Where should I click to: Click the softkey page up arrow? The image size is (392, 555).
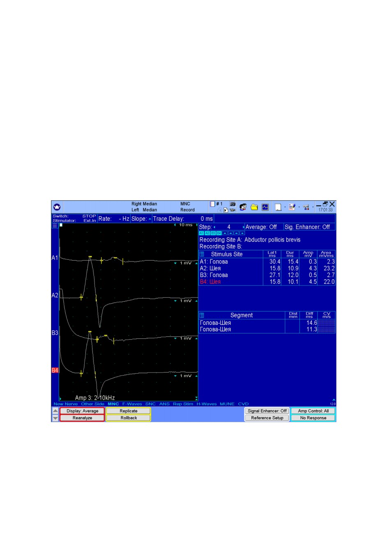coord(55,411)
